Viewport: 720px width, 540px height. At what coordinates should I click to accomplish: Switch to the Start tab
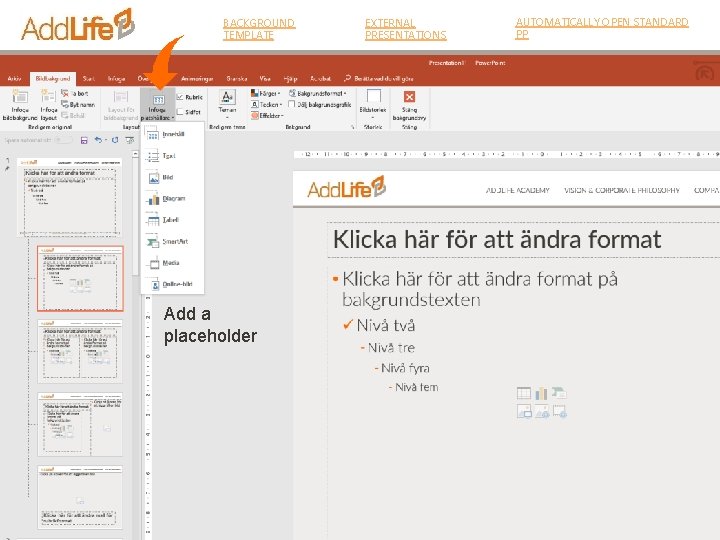coord(89,79)
